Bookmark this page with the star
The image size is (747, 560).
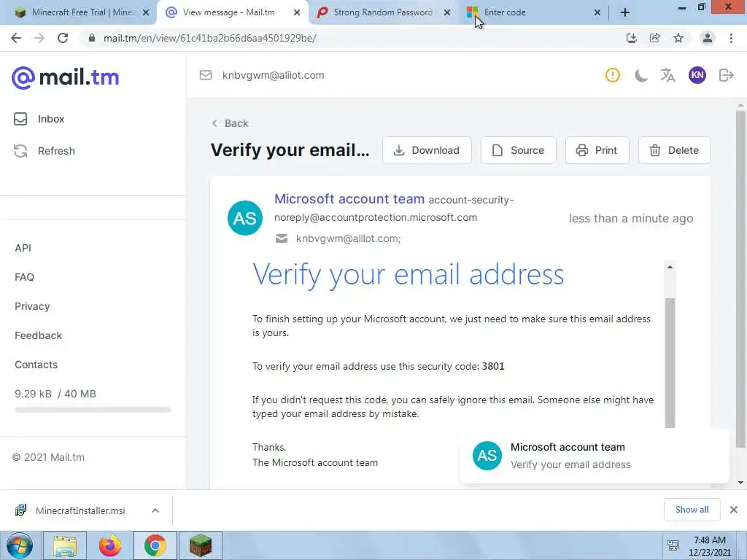678,38
